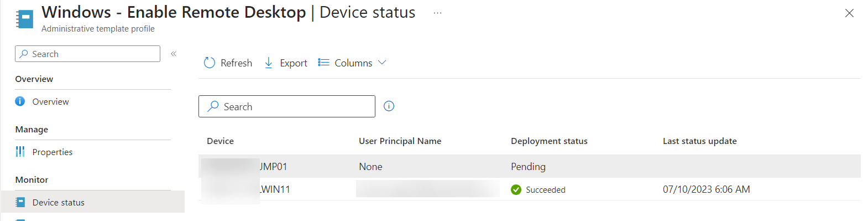Click the Overview info icon in sidebar

[x=20, y=101]
